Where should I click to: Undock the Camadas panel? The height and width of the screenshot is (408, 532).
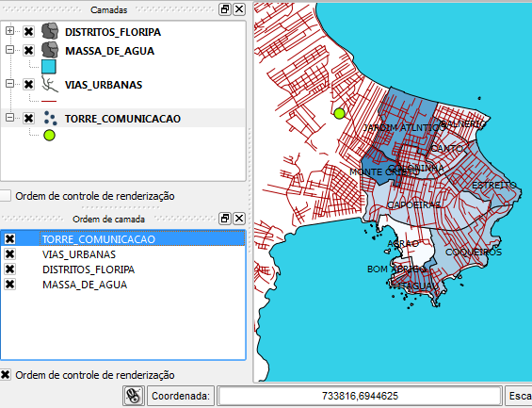[225, 9]
